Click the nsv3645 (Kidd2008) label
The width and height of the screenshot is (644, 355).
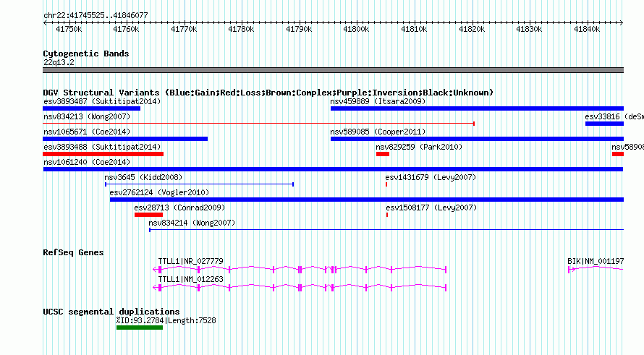(x=143, y=177)
